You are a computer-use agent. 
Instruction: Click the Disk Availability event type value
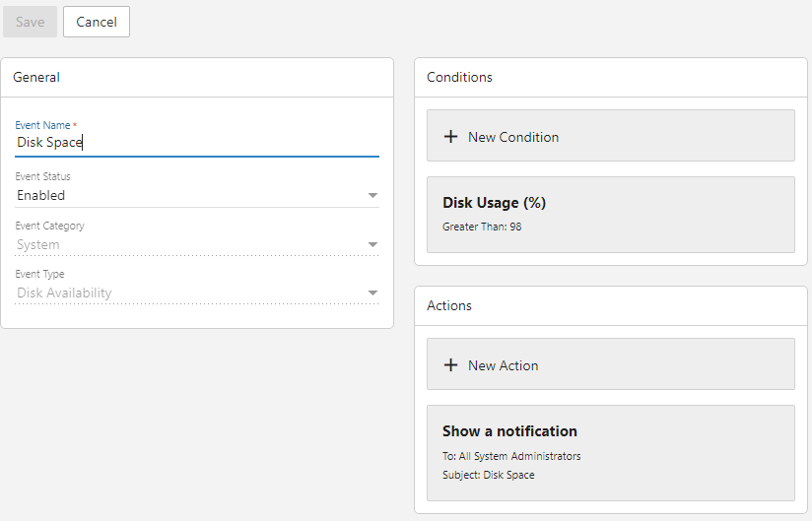[64, 293]
